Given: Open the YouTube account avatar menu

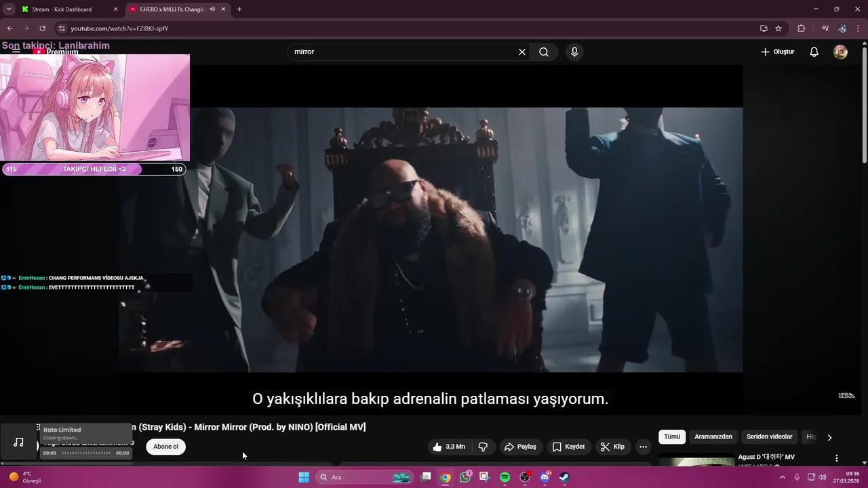Looking at the screenshot, I should click(x=840, y=52).
